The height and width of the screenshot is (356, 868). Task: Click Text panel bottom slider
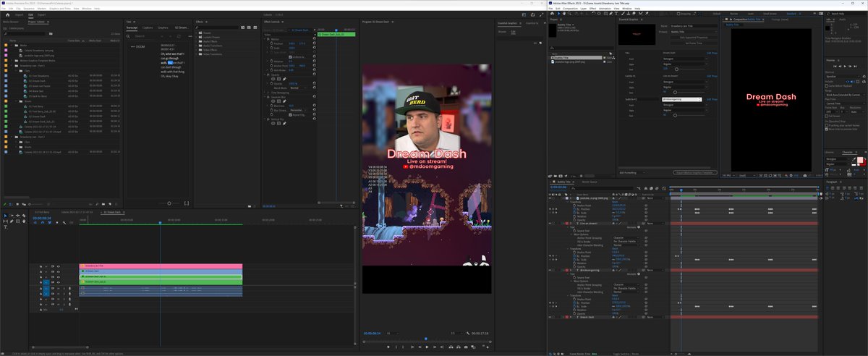coord(169,203)
